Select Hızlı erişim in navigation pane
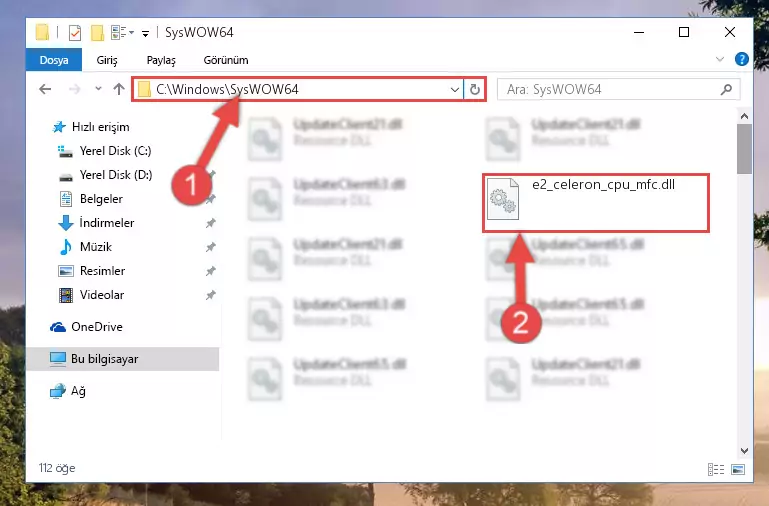 click(x=91, y=127)
